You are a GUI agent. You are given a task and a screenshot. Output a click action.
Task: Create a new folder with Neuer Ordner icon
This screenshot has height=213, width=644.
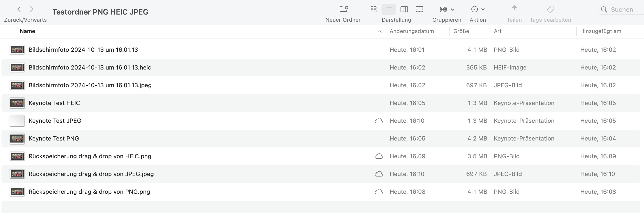[x=344, y=9]
